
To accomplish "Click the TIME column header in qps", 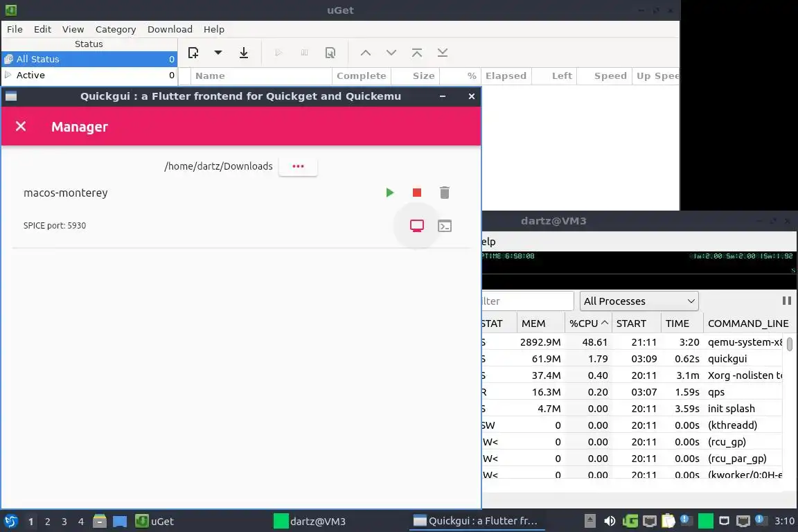I will [682, 323].
